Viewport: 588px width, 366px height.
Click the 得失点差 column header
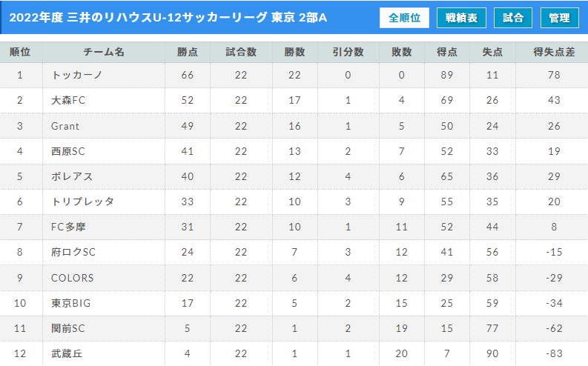tap(553, 52)
